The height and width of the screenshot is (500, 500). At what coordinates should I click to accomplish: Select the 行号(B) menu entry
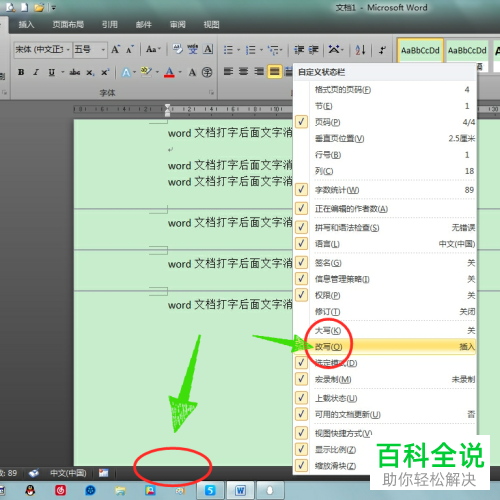tap(385, 155)
